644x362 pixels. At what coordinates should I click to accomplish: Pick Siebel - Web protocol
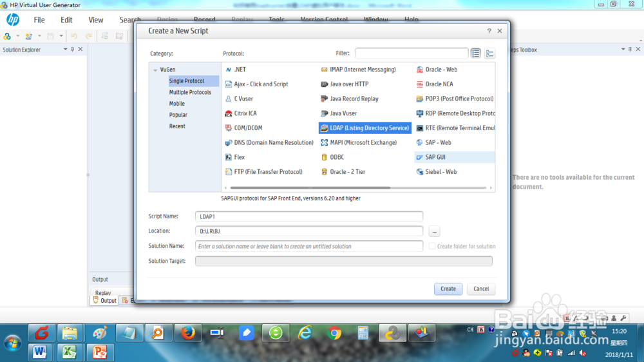(x=436, y=172)
